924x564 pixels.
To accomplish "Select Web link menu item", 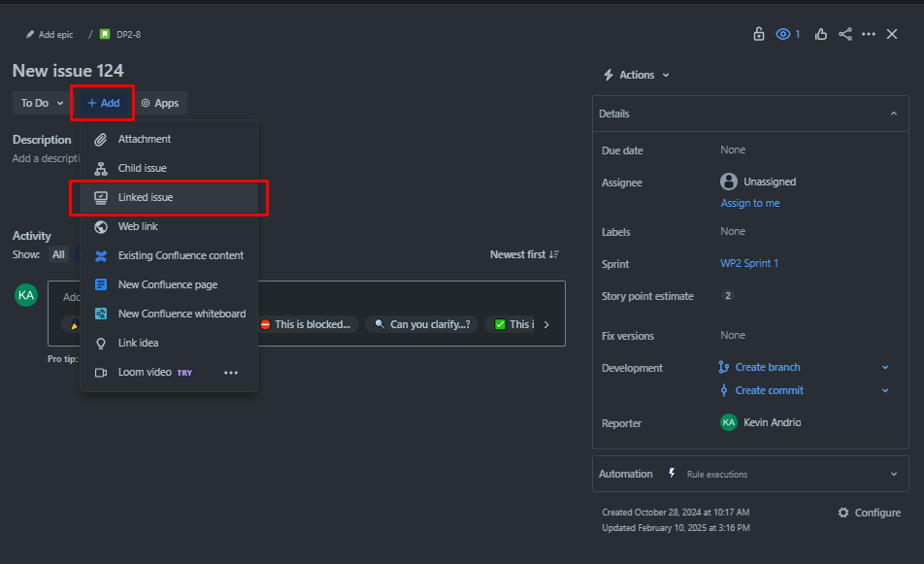I will coord(169,226).
